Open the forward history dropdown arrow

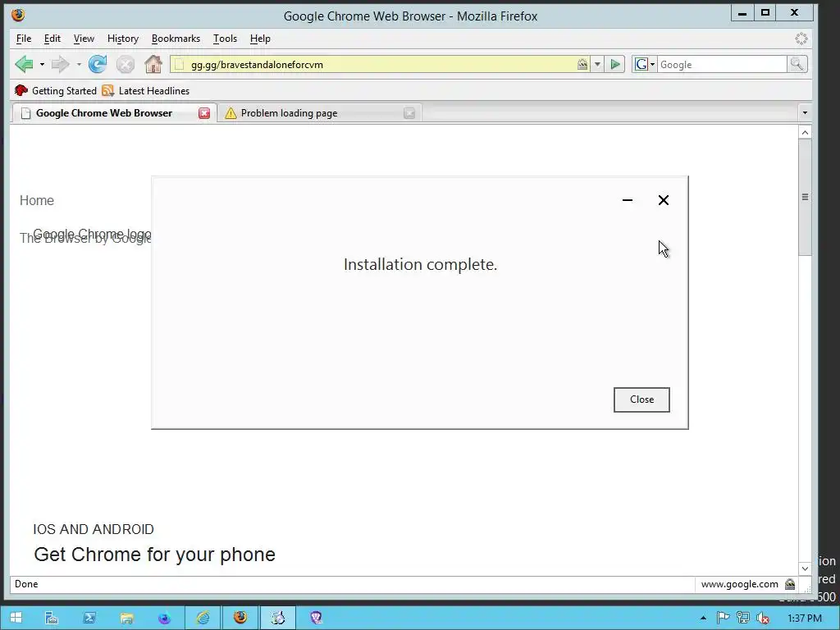tap(79, 64)
